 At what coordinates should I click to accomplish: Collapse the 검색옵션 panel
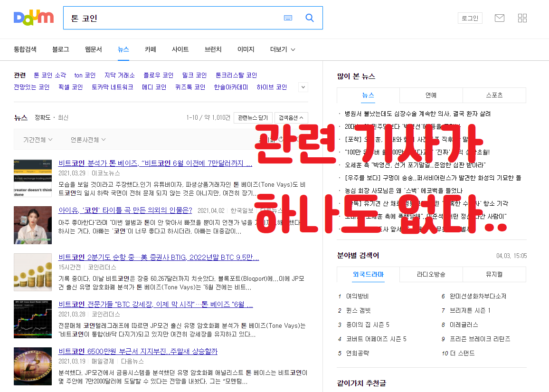coord(291,118)
